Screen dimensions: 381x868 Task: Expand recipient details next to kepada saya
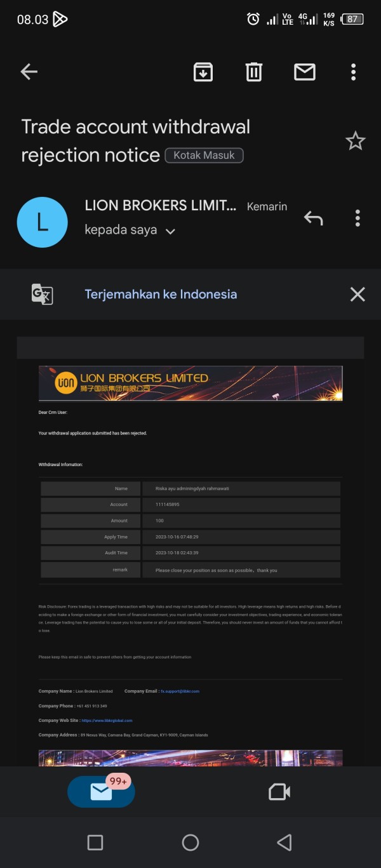170,231
